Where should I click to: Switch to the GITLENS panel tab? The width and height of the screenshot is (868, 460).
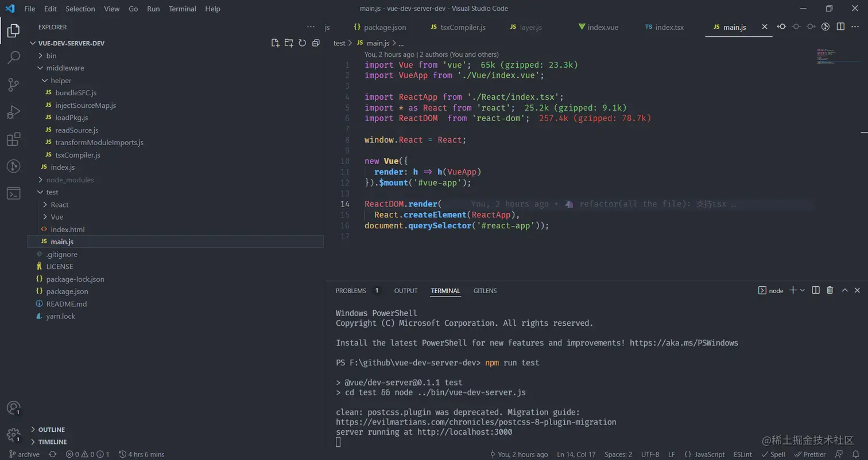pos(485,290)
